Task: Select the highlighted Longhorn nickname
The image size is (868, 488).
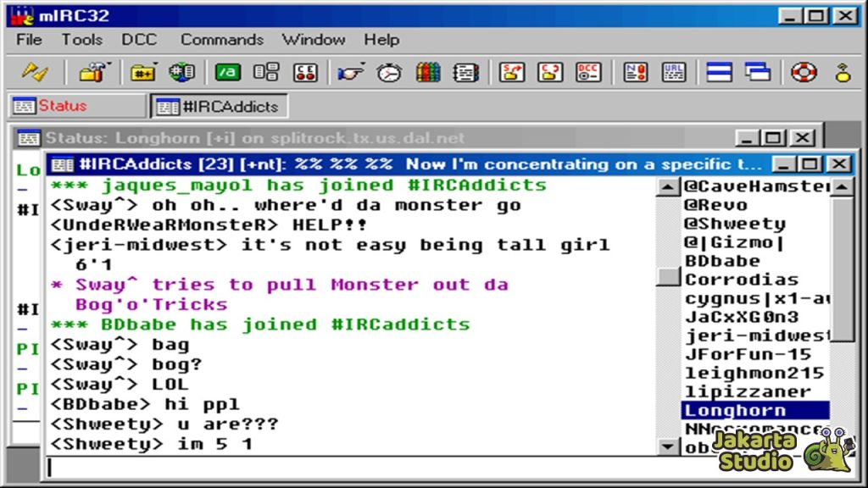Action: click(x=755, y=411)
